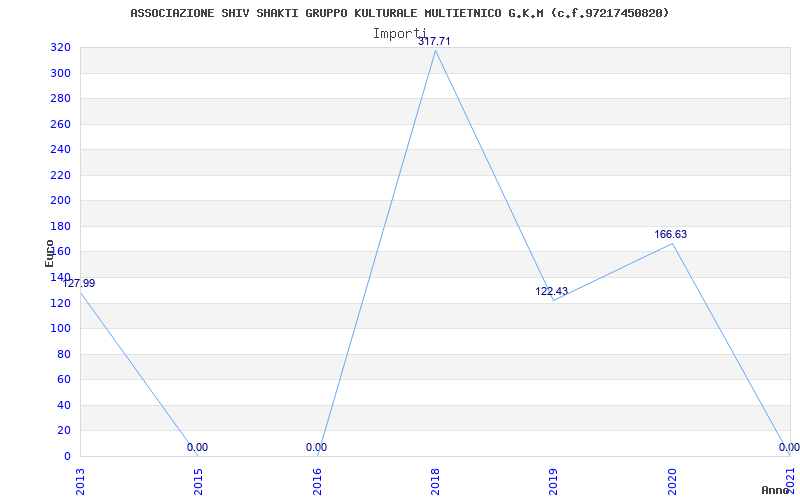Image resolution: width=800 pixels, height=500 pixels.
Task: Select the 166.63 data label
Action: pyautogui.click(x=671, y=235)
